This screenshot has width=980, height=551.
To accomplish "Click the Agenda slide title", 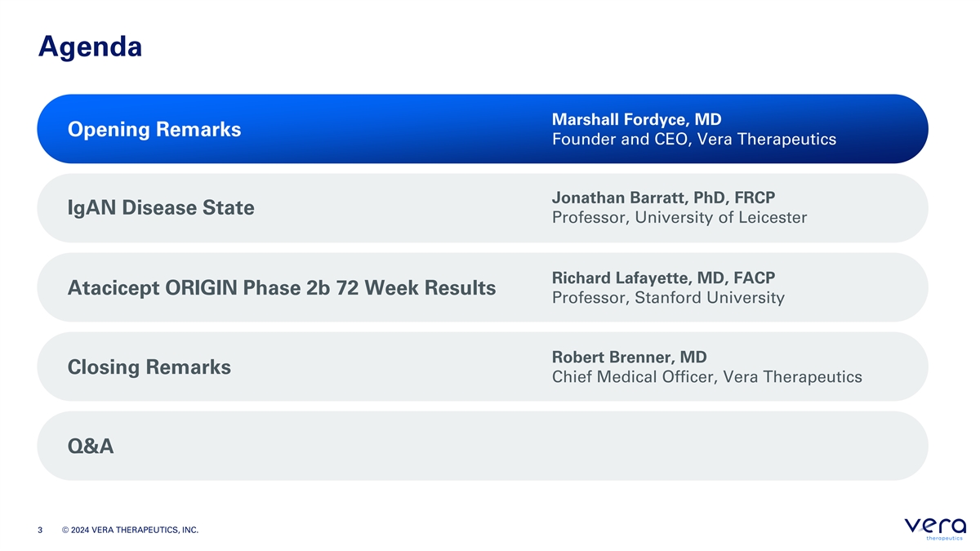I will point(90,46).
